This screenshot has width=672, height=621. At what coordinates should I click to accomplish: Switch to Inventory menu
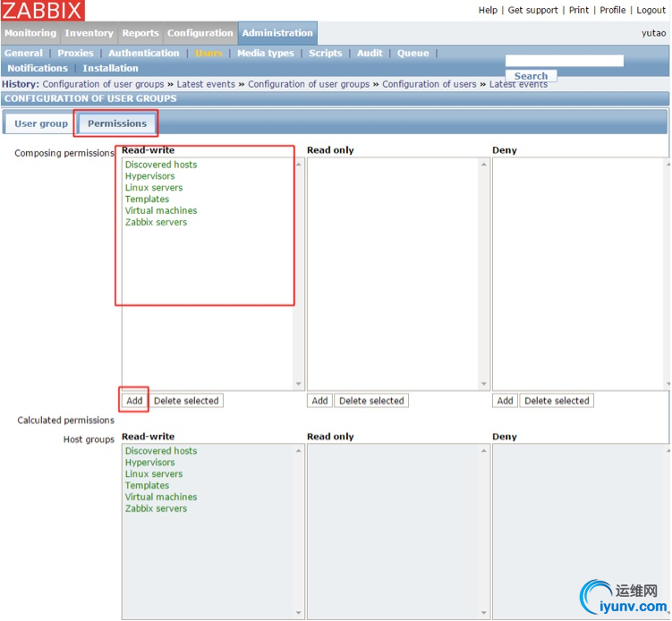pos(89,33)
